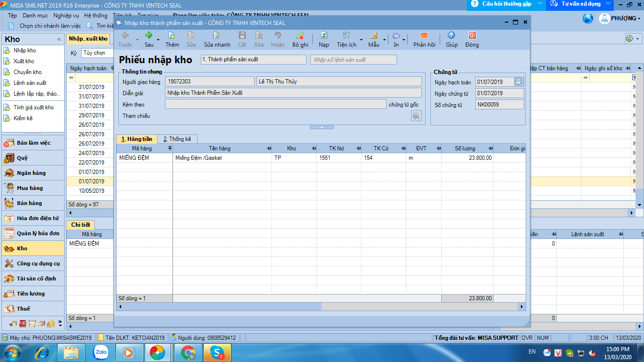Viewport: 644px width, 362px height.
Task: Expand the Tiện ích dropdown arrow
Action: [361, 40]
